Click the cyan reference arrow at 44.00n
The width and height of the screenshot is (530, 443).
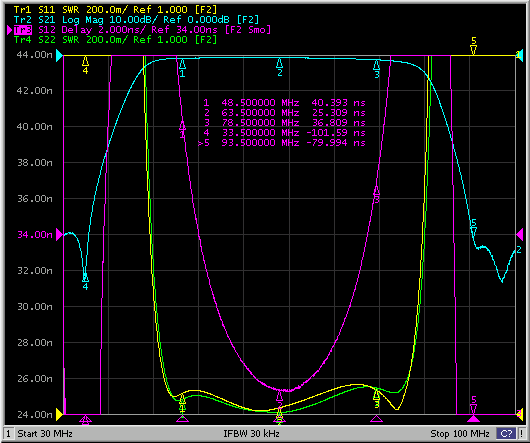click(59, 55)
